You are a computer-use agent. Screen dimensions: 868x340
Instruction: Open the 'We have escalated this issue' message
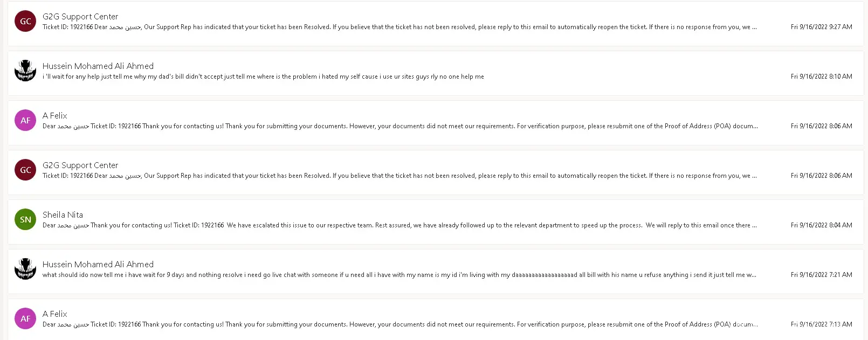[x=399, y=225]
